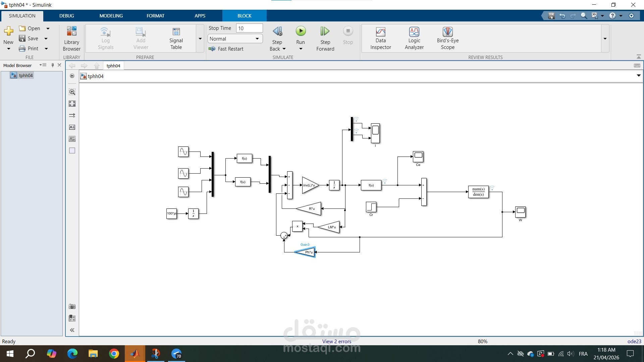Pin the Model Browser panel
Screen dimensions: 644x362
[x=53, y=65]
